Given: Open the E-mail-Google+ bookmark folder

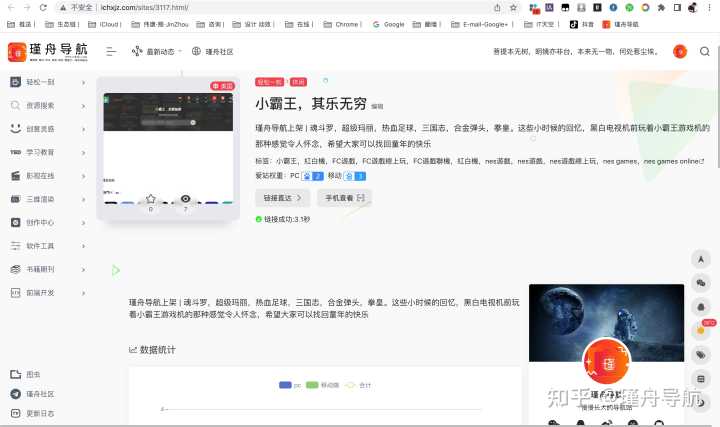Looking at the screenshot, I should tap(482, 24).
